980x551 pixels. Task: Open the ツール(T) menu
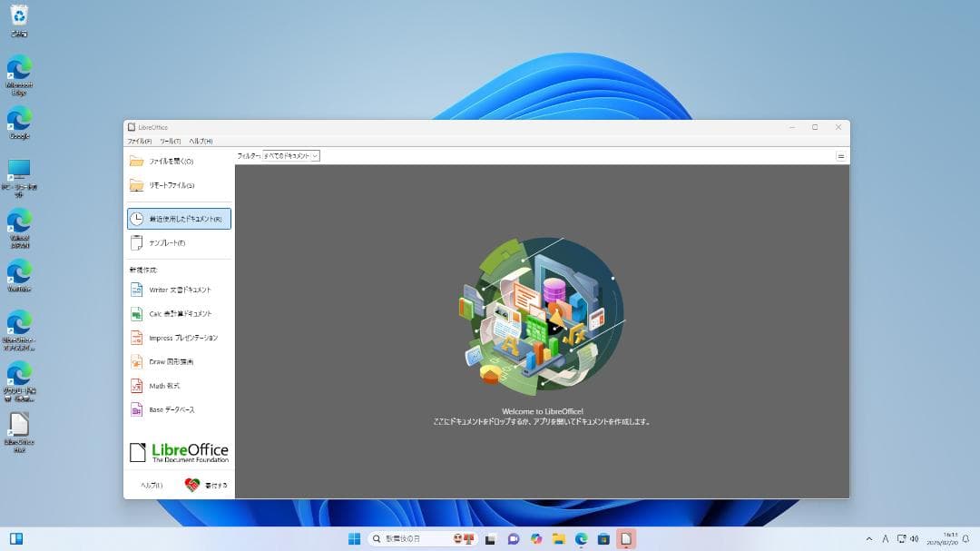pyautogui.click(x=170, y=142)
